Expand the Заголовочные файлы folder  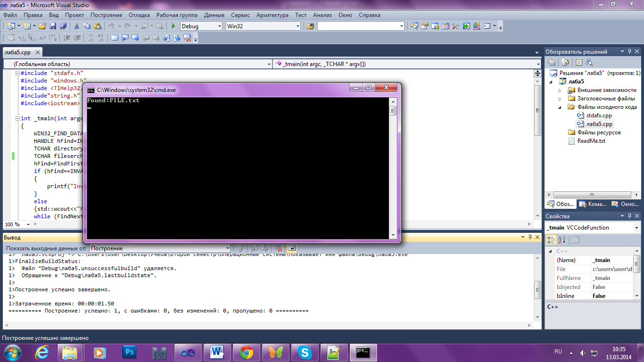pos(560,99)
